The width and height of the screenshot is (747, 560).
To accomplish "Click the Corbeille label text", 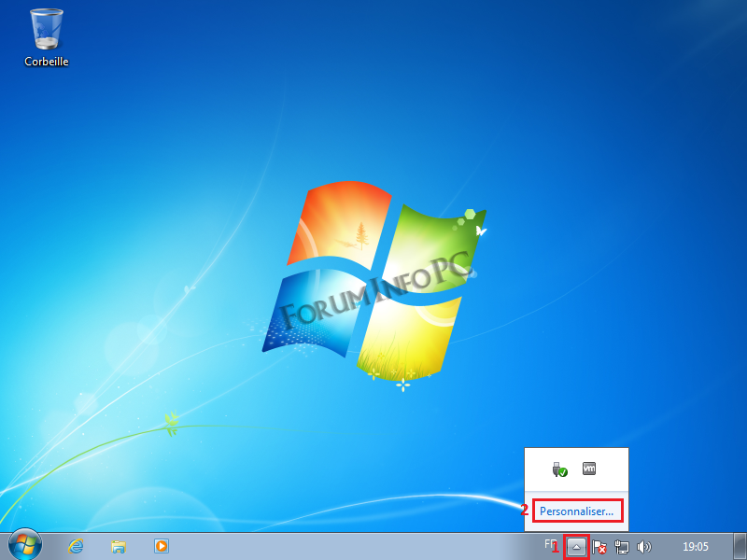I will (47, 62).
